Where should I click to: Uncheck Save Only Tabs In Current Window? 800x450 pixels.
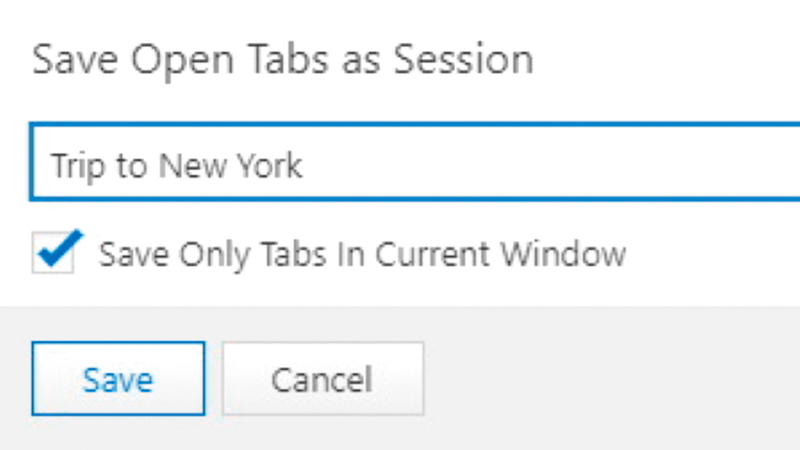[52, 253]
